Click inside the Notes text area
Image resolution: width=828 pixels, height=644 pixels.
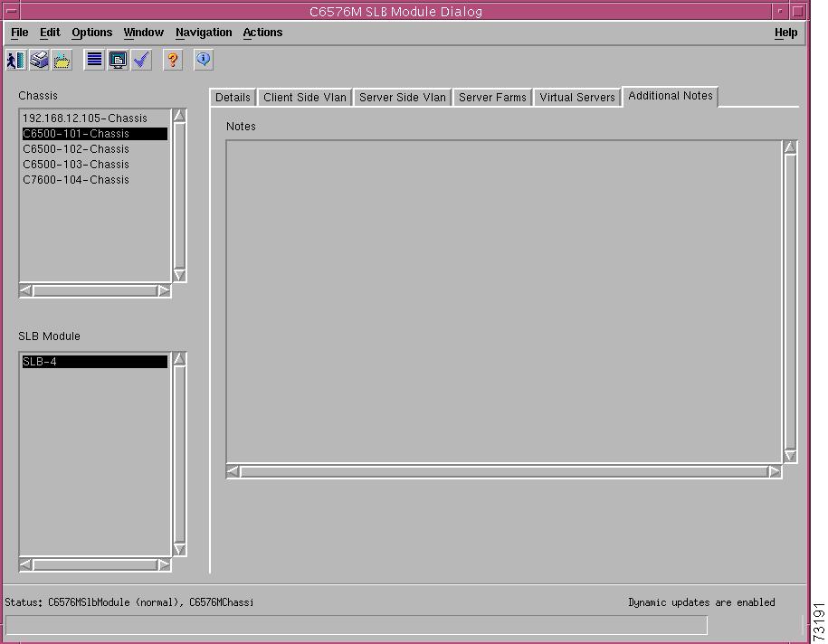503,301
